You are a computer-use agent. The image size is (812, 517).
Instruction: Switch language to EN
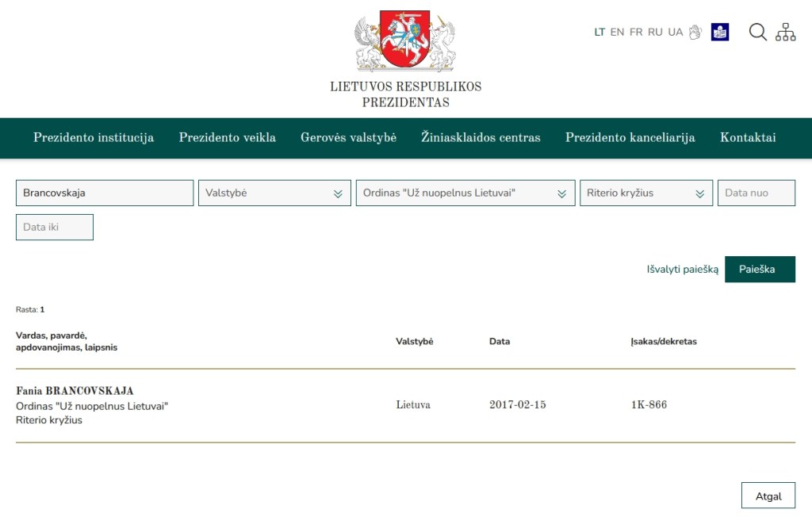617,33
